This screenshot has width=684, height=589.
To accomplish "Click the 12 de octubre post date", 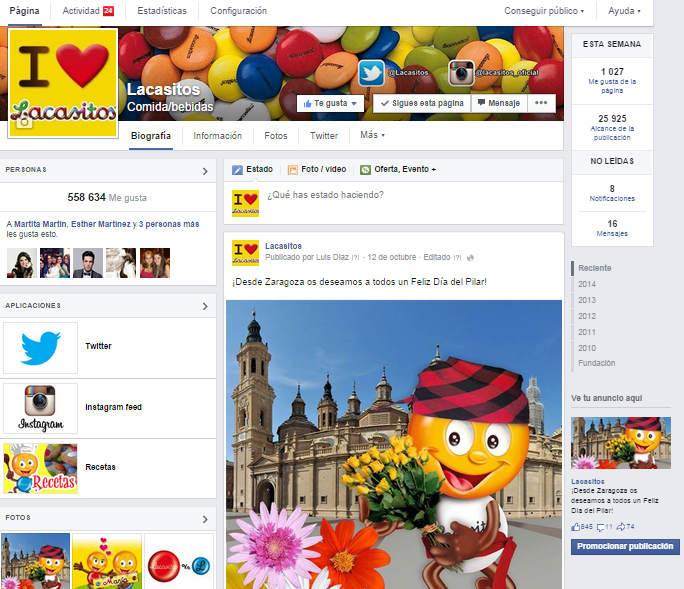I will click(x=392, y=257).
